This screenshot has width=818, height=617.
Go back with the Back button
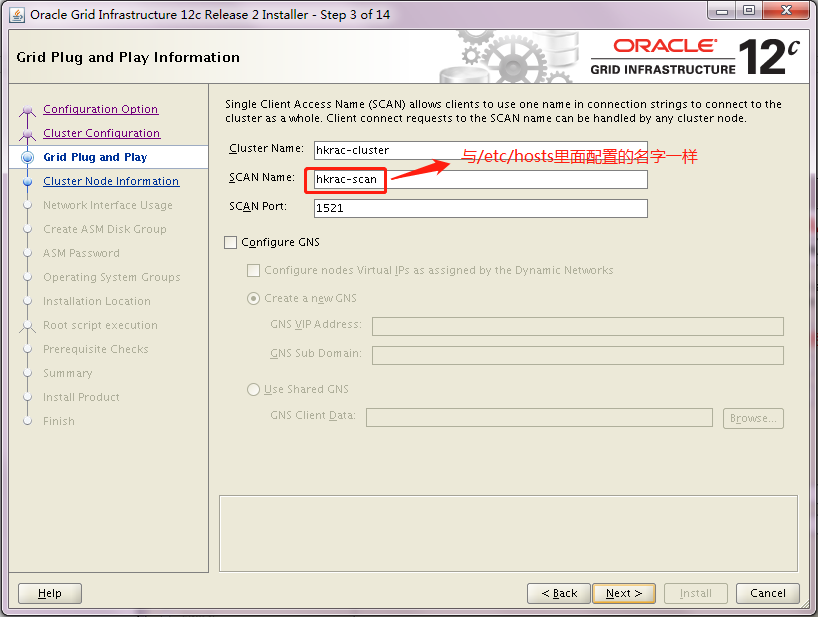(558, 593)
